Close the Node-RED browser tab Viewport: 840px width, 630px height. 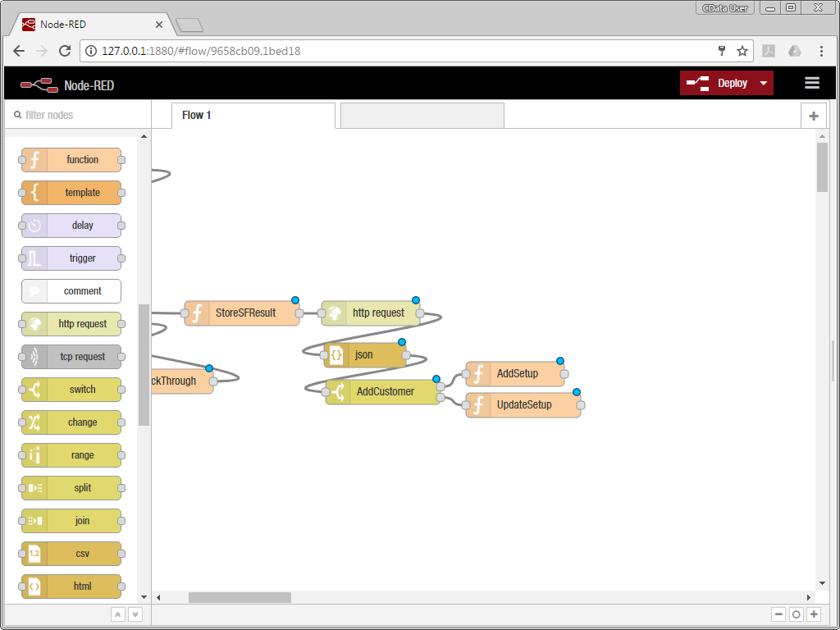click(x=159, y=25)
